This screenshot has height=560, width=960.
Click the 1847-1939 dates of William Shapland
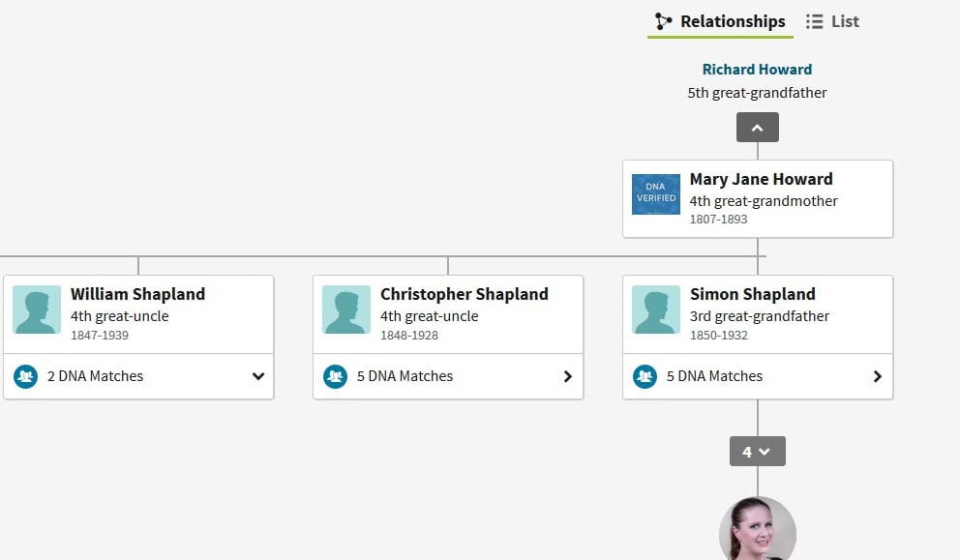pos(99,336)
